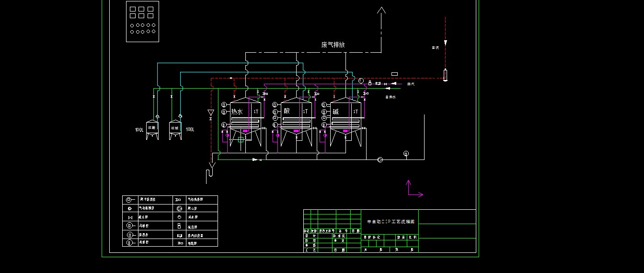Pick the 100L label beside the 浓酸 tank

(139, 129)
